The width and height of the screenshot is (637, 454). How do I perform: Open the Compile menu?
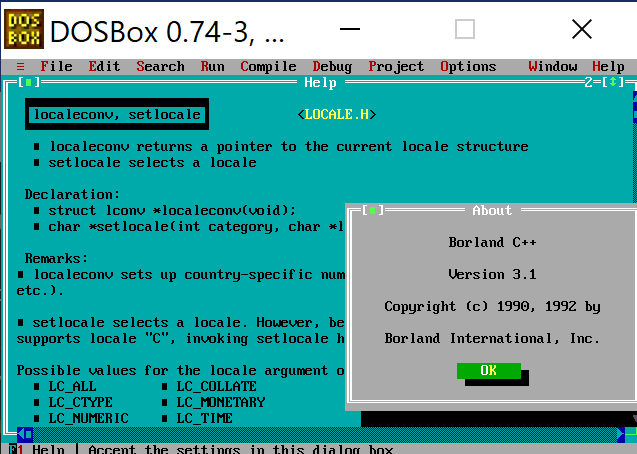(x=268, y=66)
